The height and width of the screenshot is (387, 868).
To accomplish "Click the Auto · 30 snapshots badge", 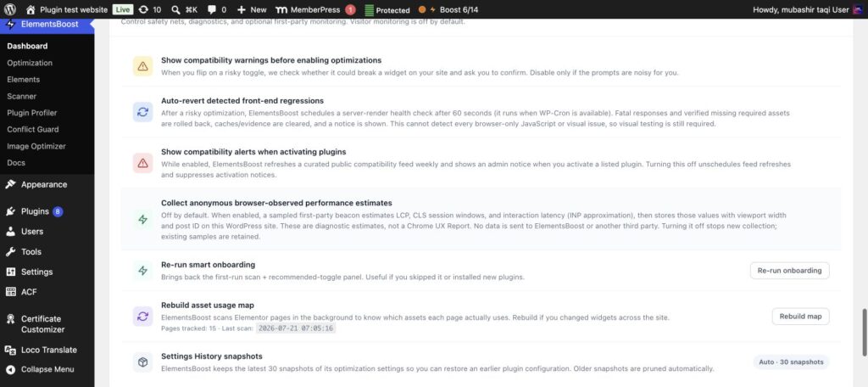I will tap(791, 362).
